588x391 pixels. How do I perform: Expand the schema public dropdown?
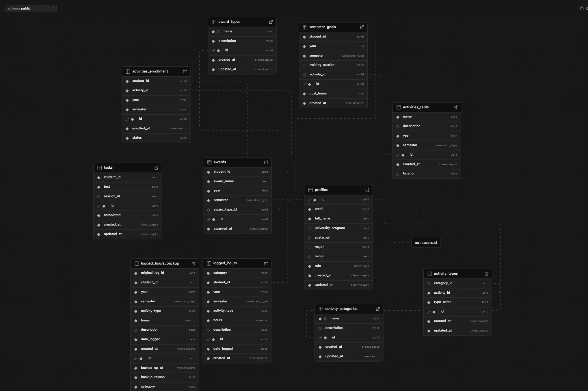[x=30, y=8]
